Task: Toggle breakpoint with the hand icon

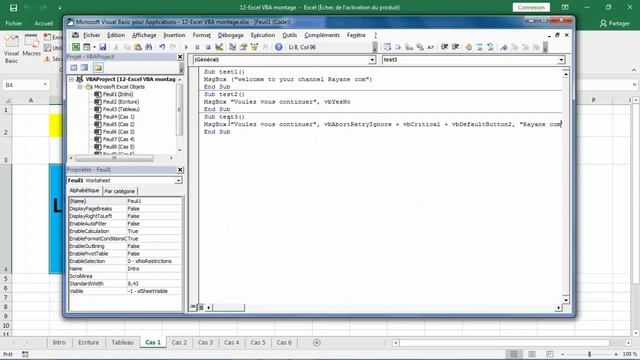Action: 469,47
